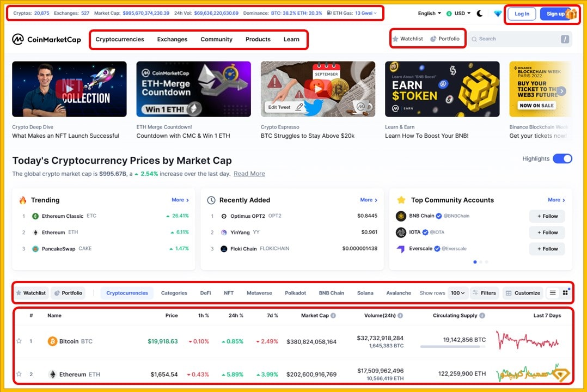This screenshot has height=392, width=587.
Task: Click the PancakeSwap icon in Trending
Action: 35,249
